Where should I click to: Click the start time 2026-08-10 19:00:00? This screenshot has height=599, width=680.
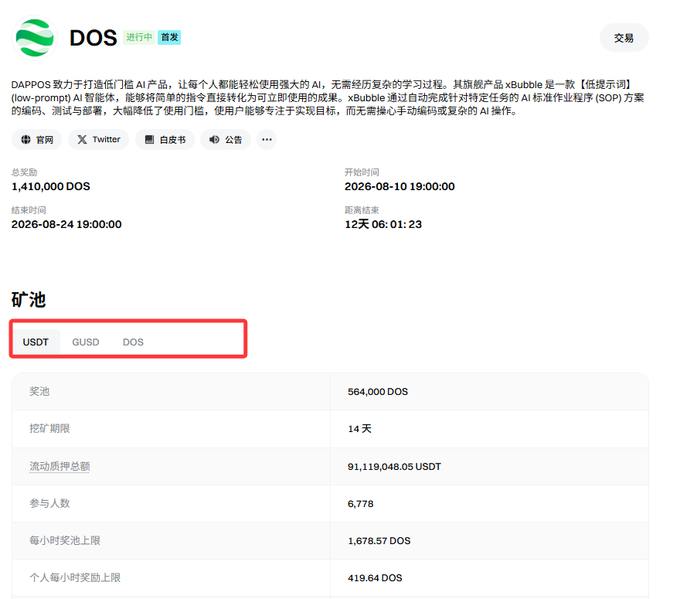pyautogui.click(x=399, y=187)
